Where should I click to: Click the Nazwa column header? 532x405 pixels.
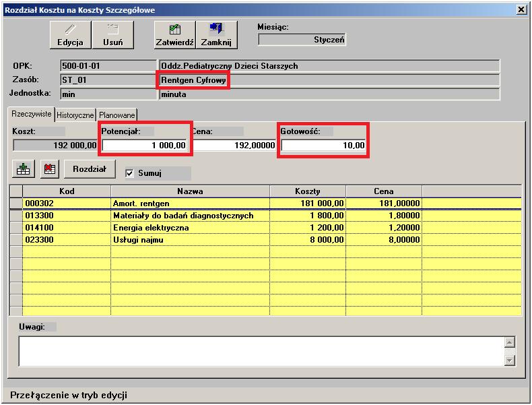coord(191,191)
